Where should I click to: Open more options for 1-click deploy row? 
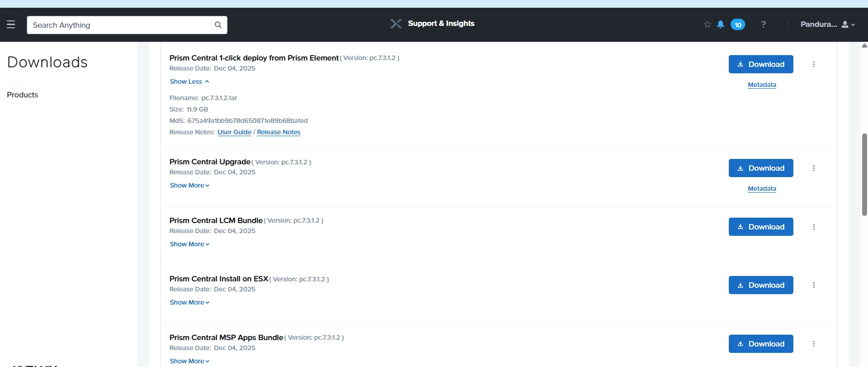[x=814, y=64]
